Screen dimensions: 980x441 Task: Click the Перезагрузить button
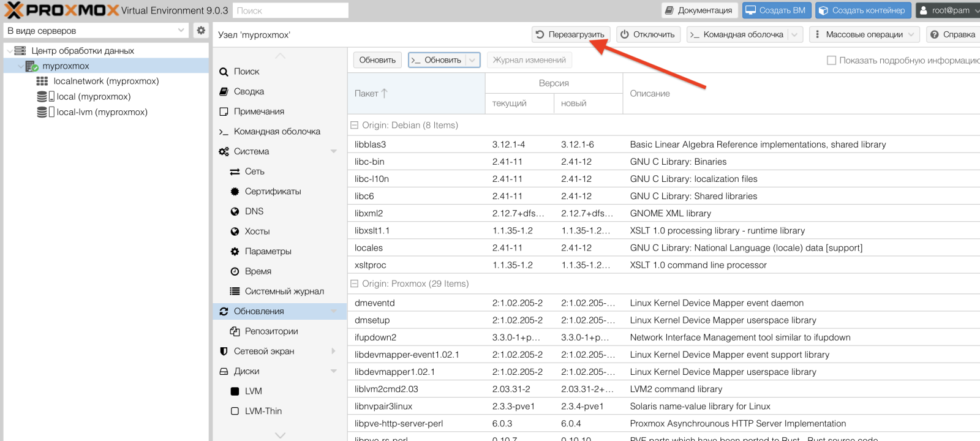point(571,35)
